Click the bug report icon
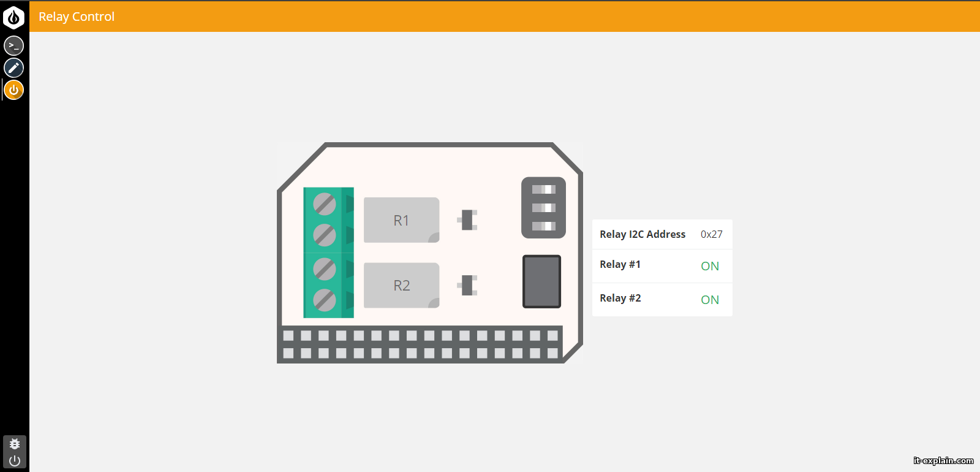Image resolution: width=980 pixels, height=472 pixels. pyautogui.click(x=15, y=444)
